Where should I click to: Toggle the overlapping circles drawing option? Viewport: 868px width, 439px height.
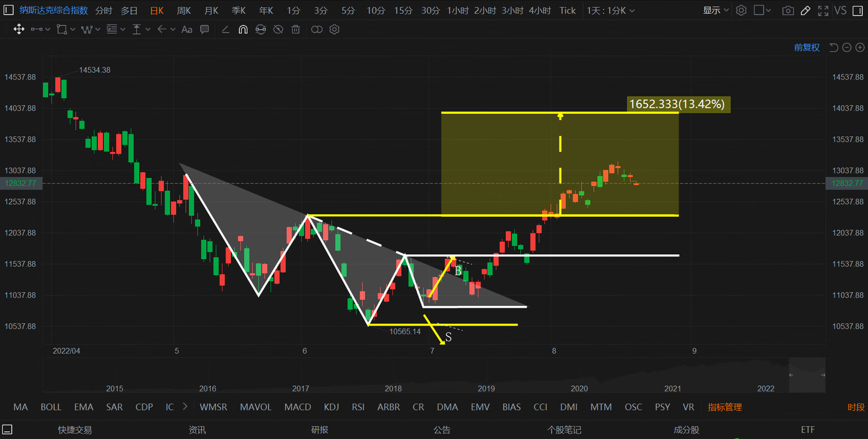tap(317, 30)
